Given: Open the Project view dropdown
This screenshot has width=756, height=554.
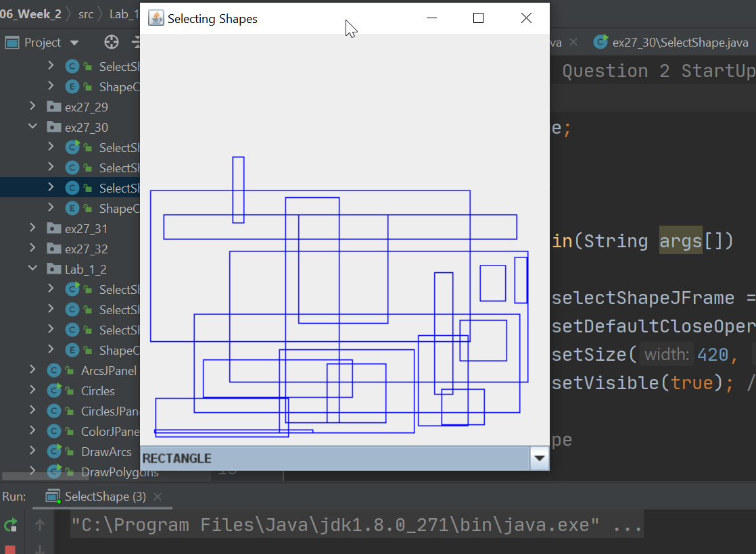Looking at the screenshot, I should pyautogui.click(x=74, y=42).
